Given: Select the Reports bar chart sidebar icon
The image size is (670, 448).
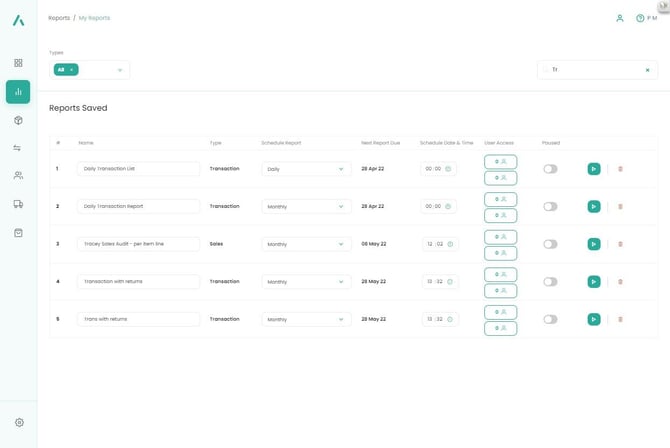Looking at the screenshot, I should (x=18, y=91).
